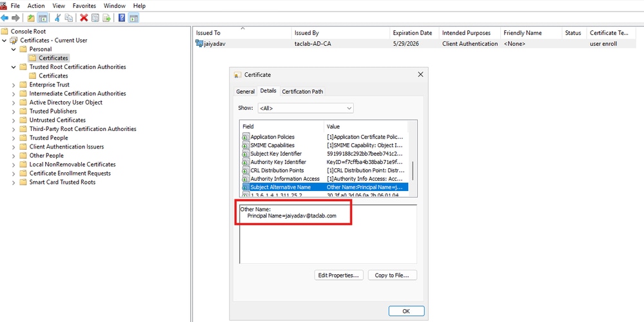Select the Application Policies field row
644x322 pixels.
point(324,137)
